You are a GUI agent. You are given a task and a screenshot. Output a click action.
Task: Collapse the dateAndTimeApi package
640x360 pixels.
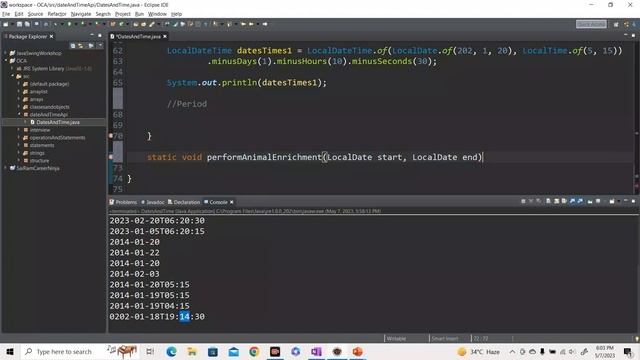click(19, 114)
